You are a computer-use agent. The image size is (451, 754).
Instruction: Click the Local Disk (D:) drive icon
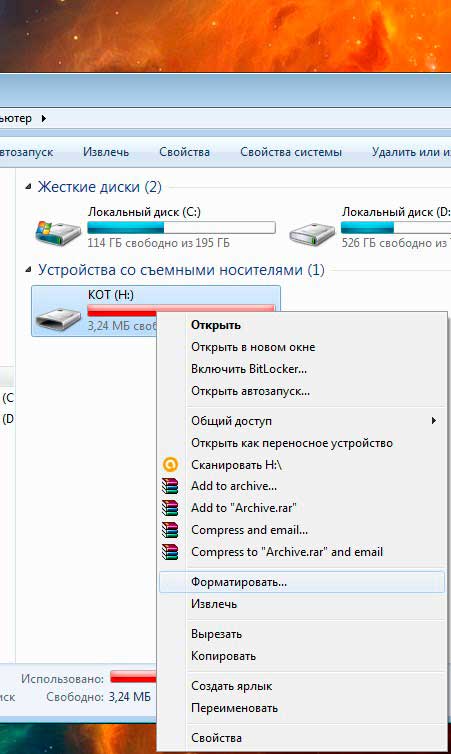point(312,233)
